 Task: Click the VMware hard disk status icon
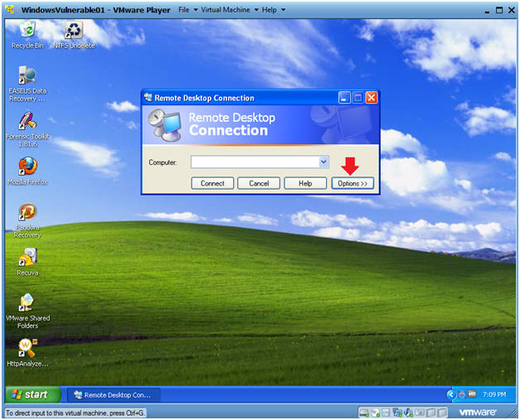coord(364,413)
